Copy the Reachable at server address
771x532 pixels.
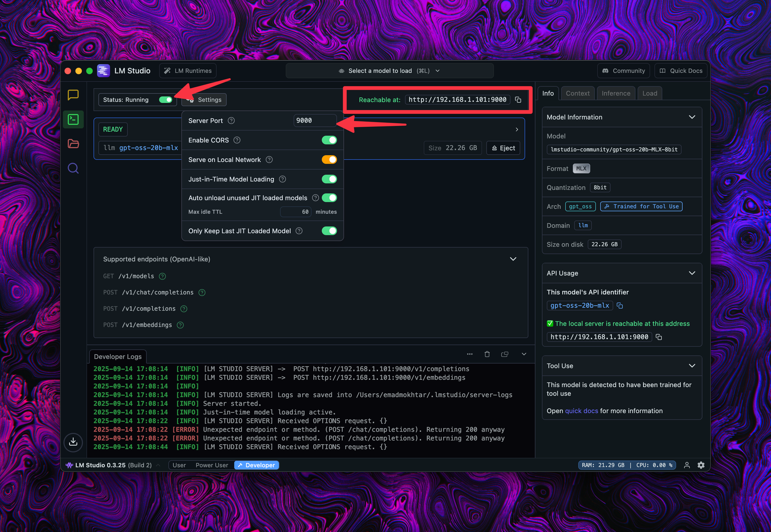coord(518,100)
